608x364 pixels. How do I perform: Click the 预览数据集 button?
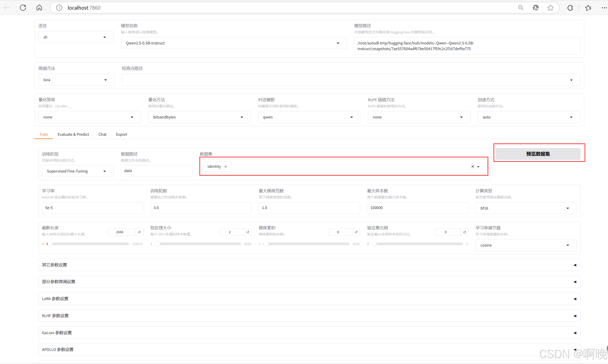point(538,154)
